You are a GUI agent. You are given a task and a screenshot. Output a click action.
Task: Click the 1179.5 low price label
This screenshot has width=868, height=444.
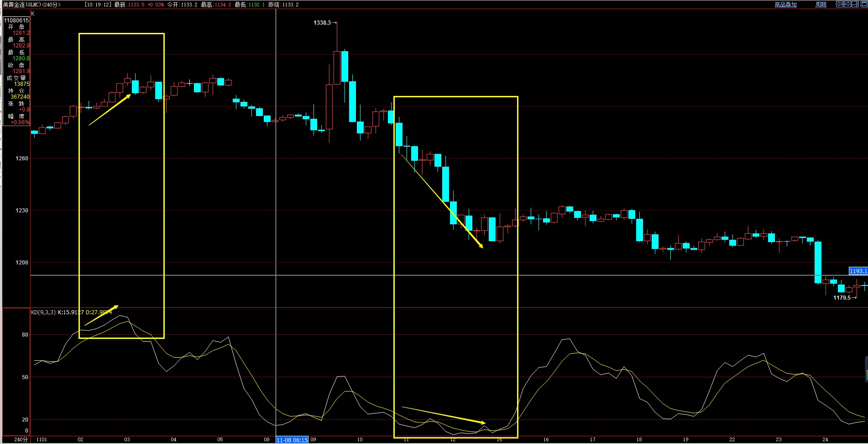pos(842,298)
